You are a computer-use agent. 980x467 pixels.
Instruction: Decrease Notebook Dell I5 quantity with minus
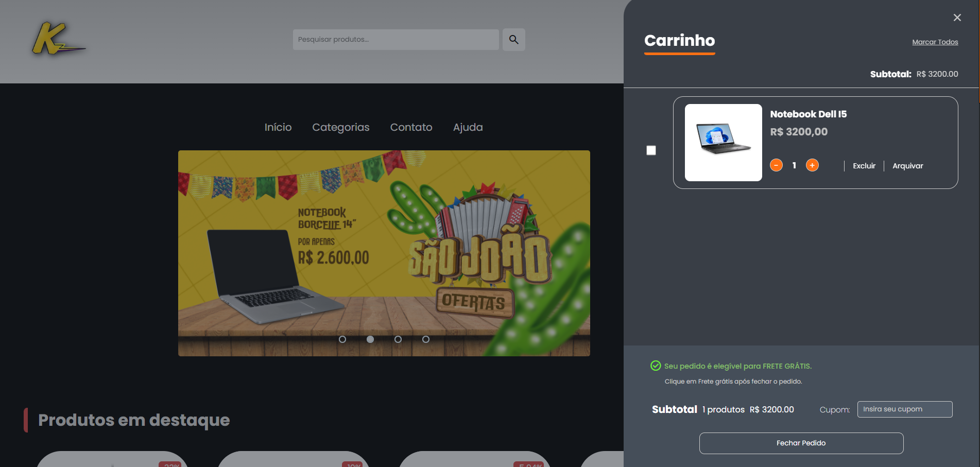776,165
